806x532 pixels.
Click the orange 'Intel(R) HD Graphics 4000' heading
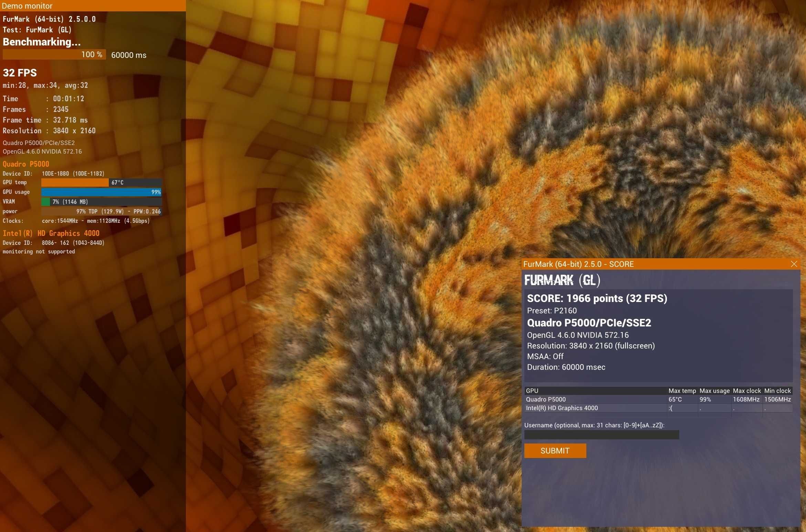pos(51,233)
